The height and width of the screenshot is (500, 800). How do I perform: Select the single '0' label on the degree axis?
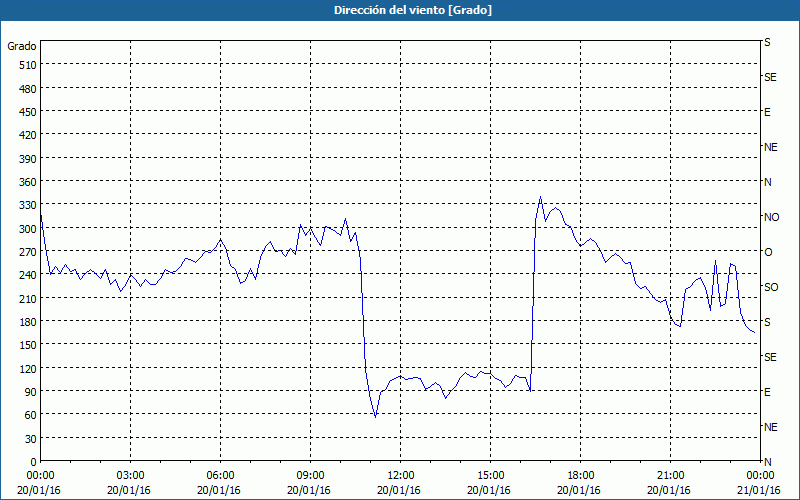tap(33, 462)
